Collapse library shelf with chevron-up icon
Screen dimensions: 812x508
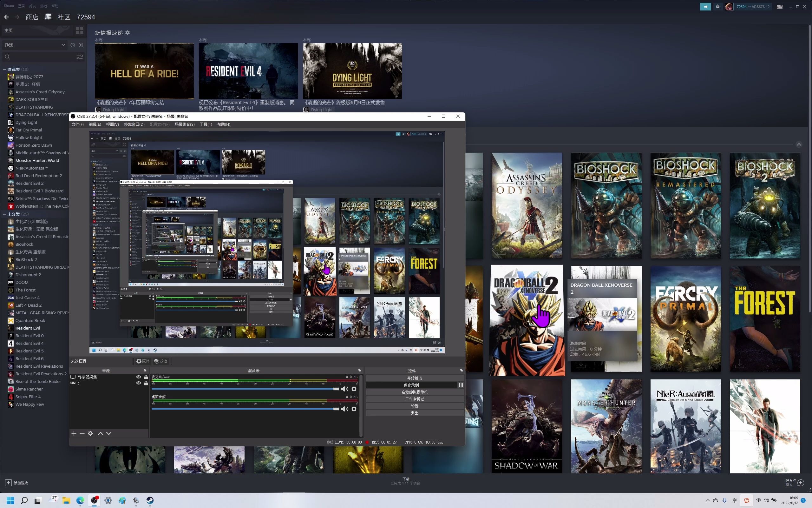(799, 144)
